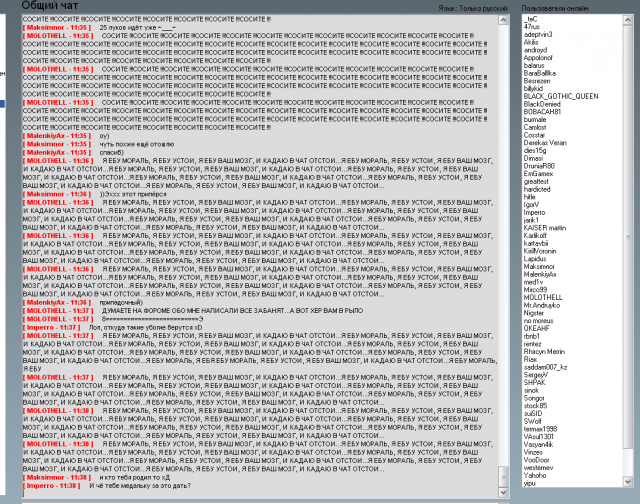Select SHPAK in the users list
This screenshot has width=640, height=504.
pyautogui.click(x=534, y=384)
